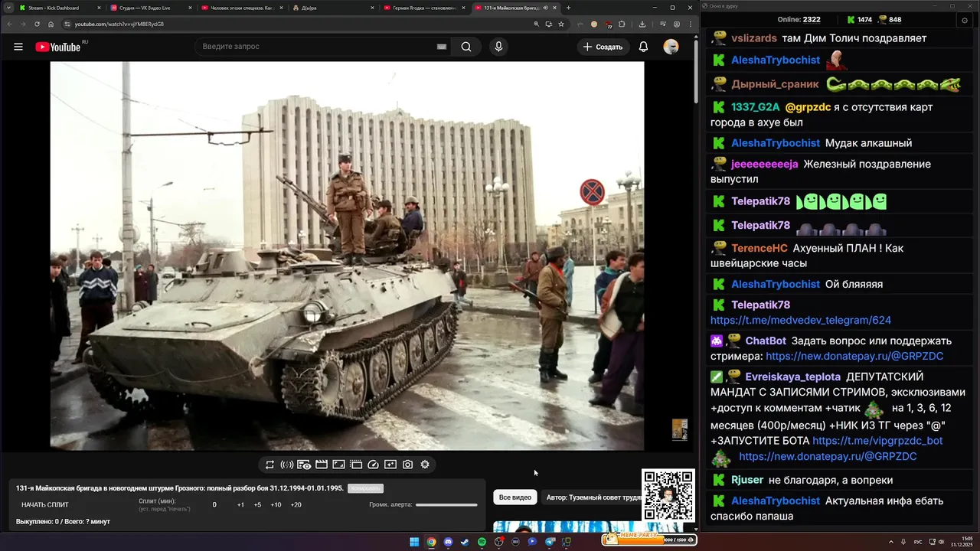The height and width of the screenshot is (551, 980).
Task: Open the tab search dropdown arrow
Action: click(x=8, y=8)
